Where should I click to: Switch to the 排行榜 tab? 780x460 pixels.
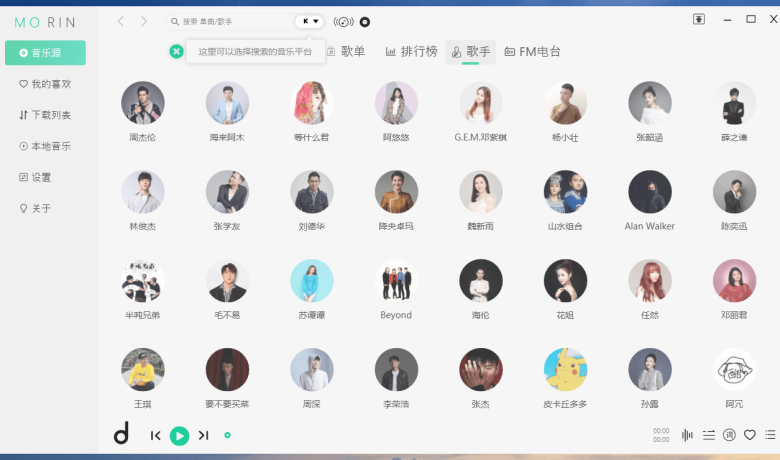411,51
